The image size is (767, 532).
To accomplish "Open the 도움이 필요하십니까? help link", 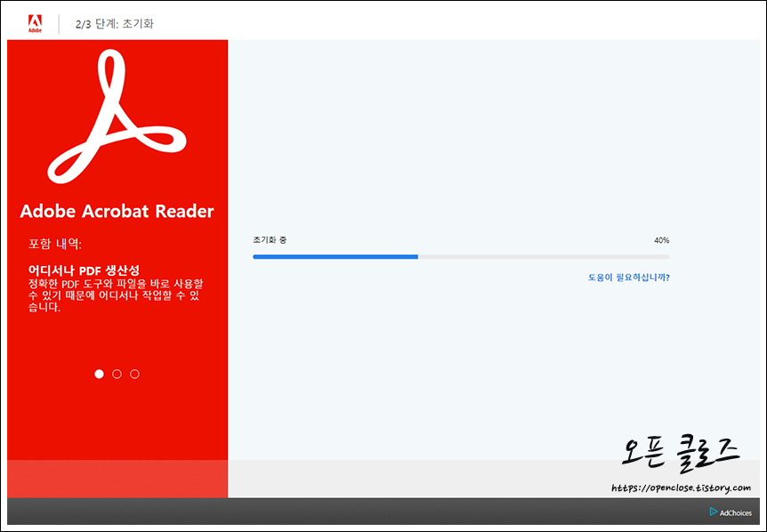I will [628, 278].
